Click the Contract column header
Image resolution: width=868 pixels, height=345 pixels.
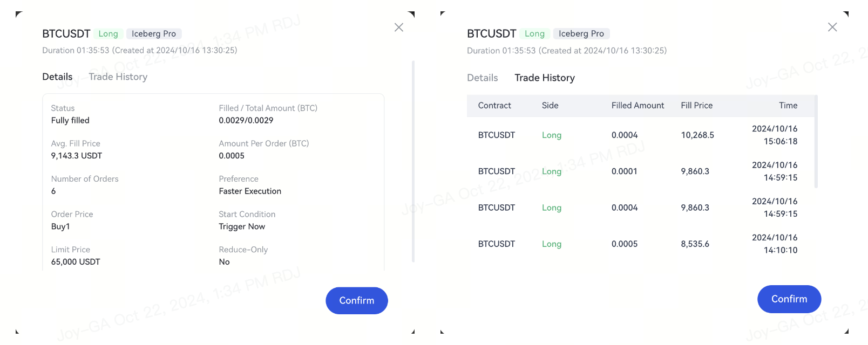(494, 106)
